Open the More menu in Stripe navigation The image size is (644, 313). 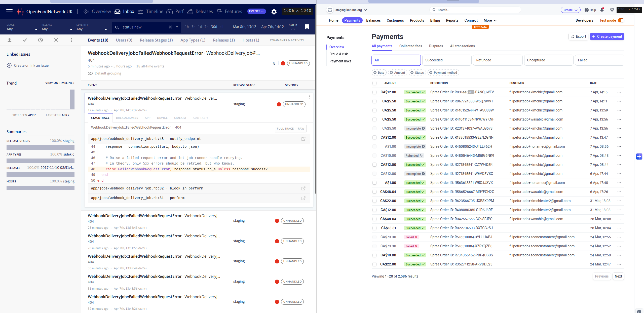489,20
